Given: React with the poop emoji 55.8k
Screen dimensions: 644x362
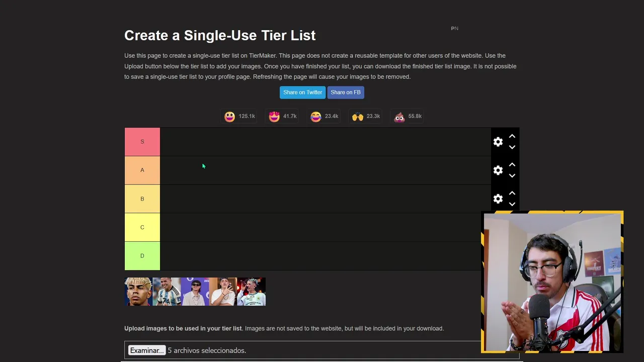Looking at the screenshot, I should point(408,116).
